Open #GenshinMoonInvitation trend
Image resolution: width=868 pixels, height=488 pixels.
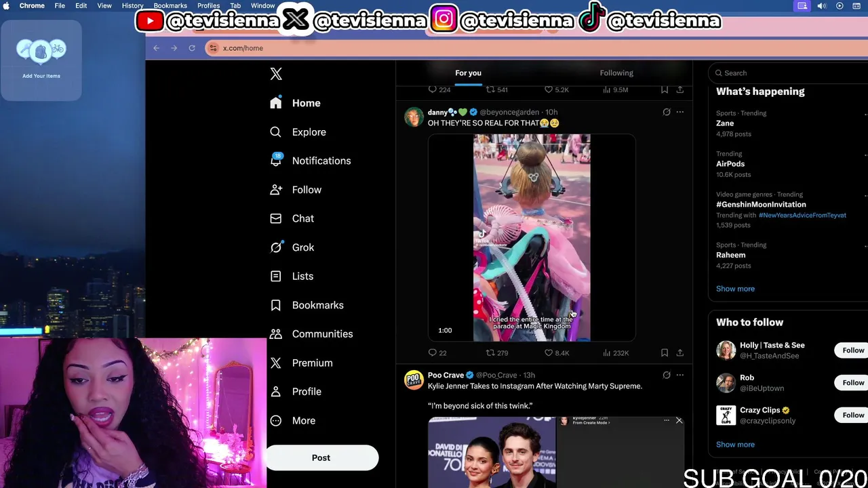click(x=761, y=205)
